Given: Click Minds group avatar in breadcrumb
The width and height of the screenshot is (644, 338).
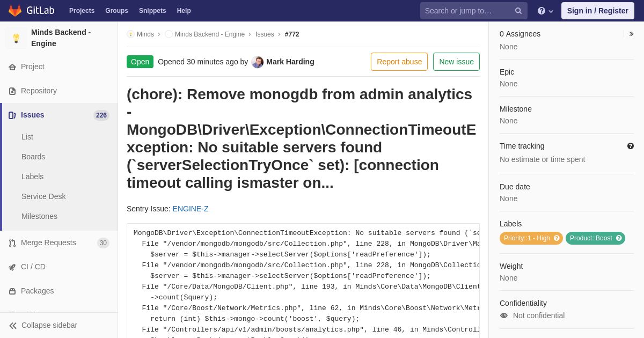Looking at the screenshot, I should tap(130, 34).
